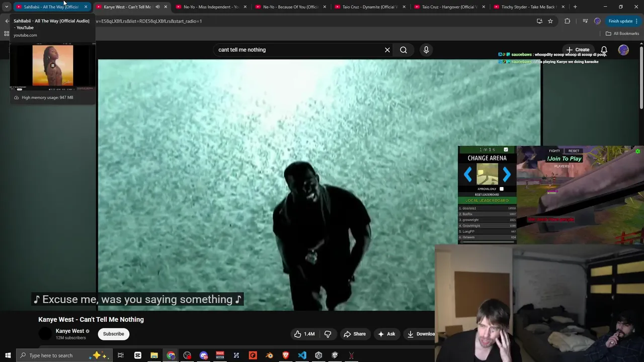Open Kanye West channel name link
This screenshot has height=362, width=644.
(x=70, y=331)
